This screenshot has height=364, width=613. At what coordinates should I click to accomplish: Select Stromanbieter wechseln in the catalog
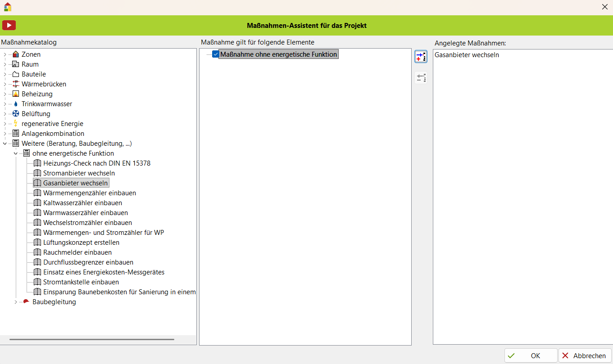pos(79,173)
